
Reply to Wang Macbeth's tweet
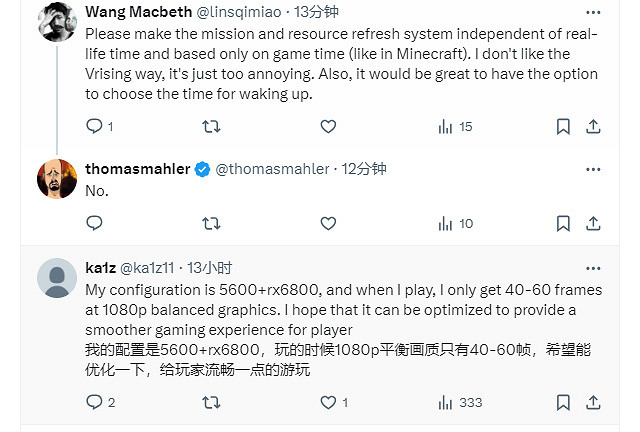point(95,126)
